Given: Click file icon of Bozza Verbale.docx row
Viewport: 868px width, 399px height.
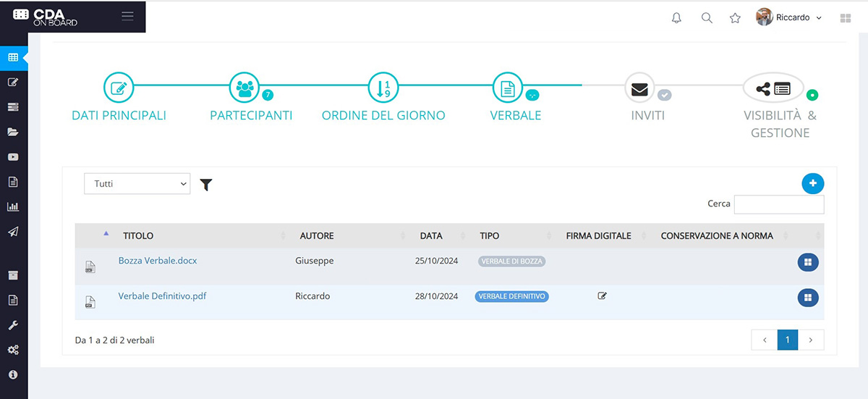Looking at the screenshot, I should (90, 266).
